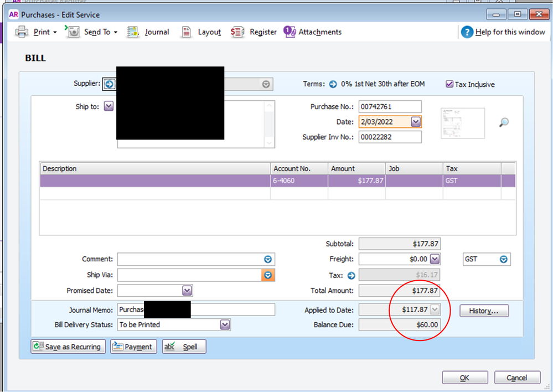Viewport: 553px width, 392px height.
Task: Click the Terms blue arrow icon
Action: coord(333,84)
